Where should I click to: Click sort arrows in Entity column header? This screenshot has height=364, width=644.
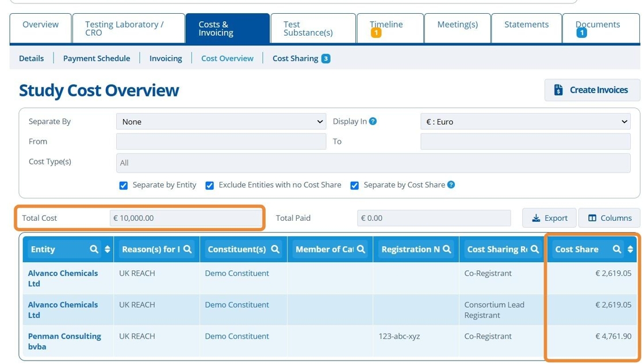(x=107, y=249)
